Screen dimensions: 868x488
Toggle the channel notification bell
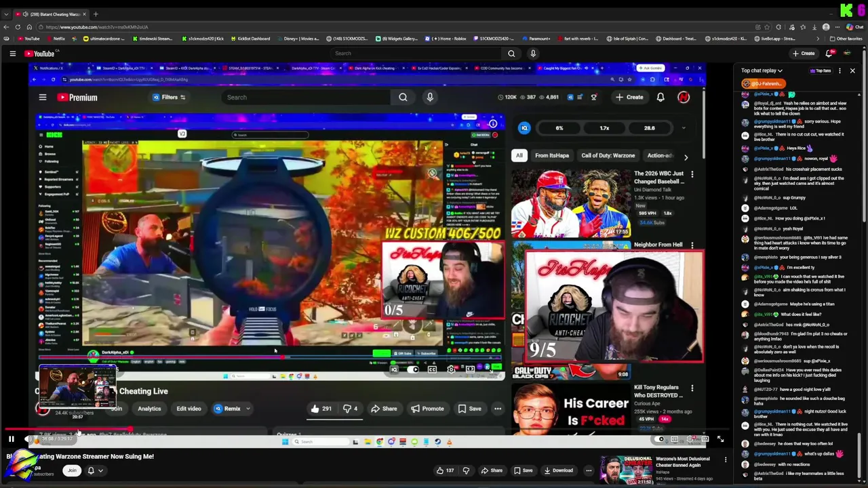[91, 470]
